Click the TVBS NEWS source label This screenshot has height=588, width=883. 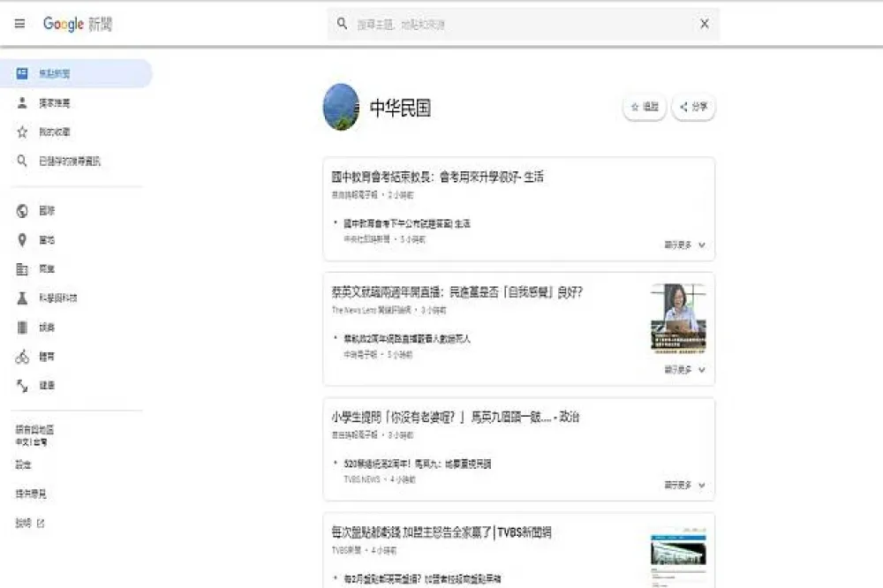(x=362, y=480)
